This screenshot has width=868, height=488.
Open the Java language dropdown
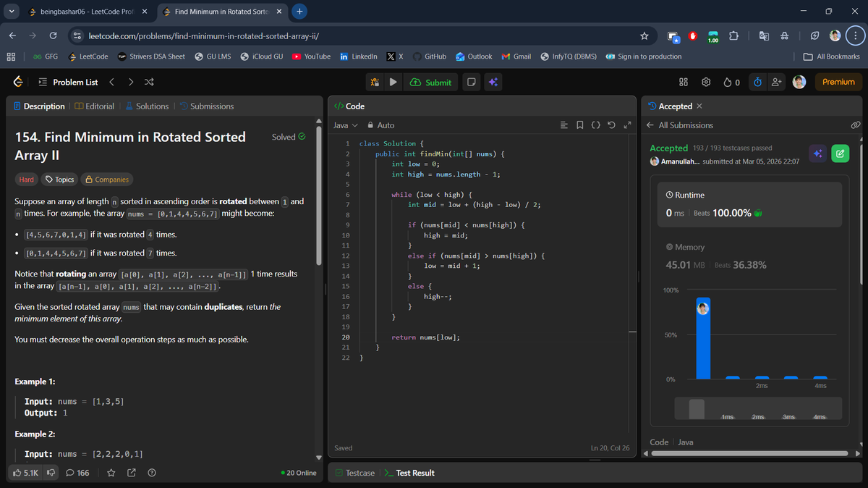point(345,126)
